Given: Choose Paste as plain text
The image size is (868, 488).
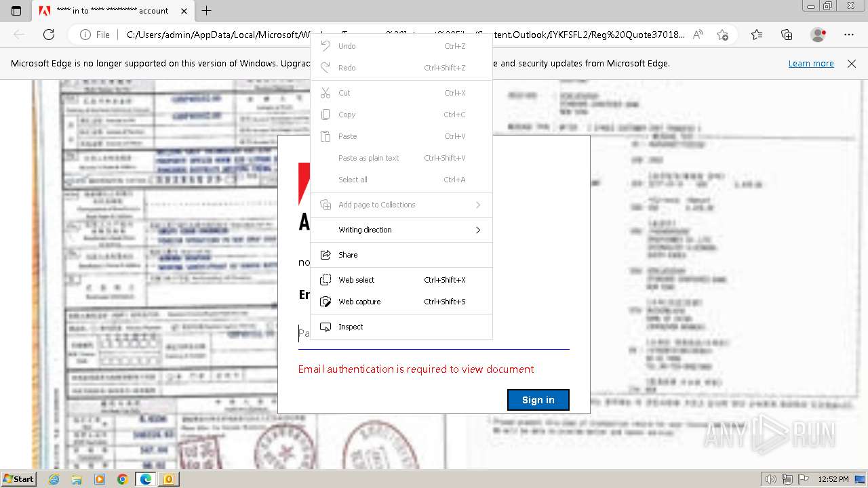Looking at the screenshot, I should [x=401, y=158].
